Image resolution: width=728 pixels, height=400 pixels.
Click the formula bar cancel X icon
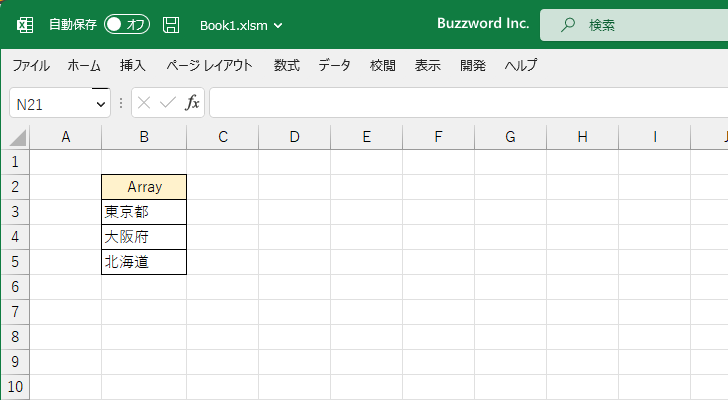144,103
